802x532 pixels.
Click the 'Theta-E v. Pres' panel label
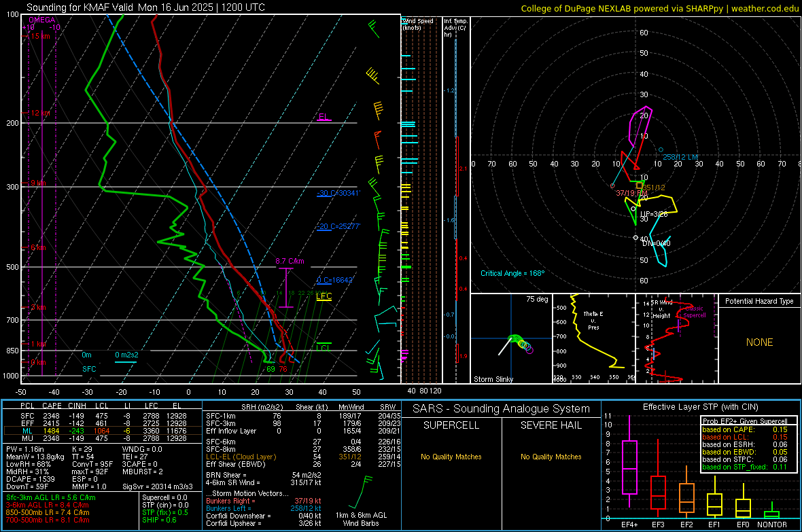pos(593,320)
